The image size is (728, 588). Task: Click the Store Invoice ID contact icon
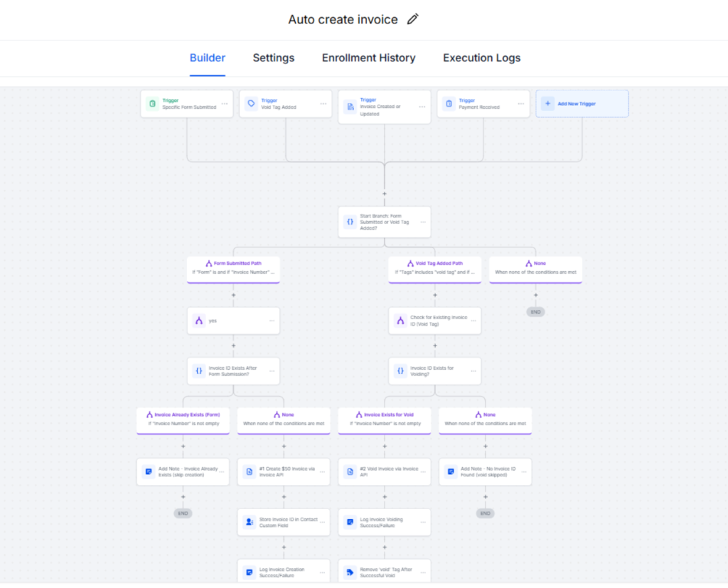coord(249,522)
